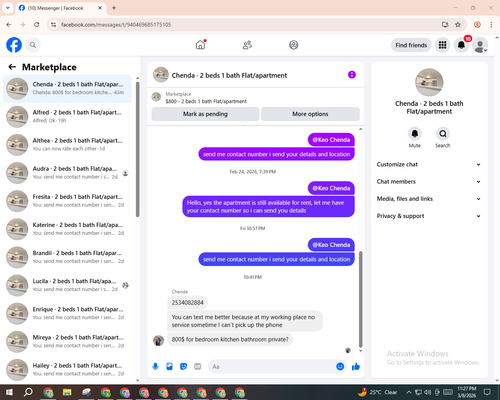Attach a file with the photo icon
Image resolution: width=500 pixels, height=400 pixels.
169,367
